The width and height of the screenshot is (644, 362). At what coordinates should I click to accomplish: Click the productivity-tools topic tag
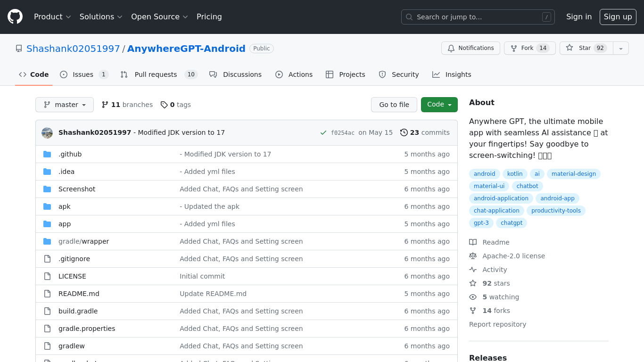click(x=556, y=211)
